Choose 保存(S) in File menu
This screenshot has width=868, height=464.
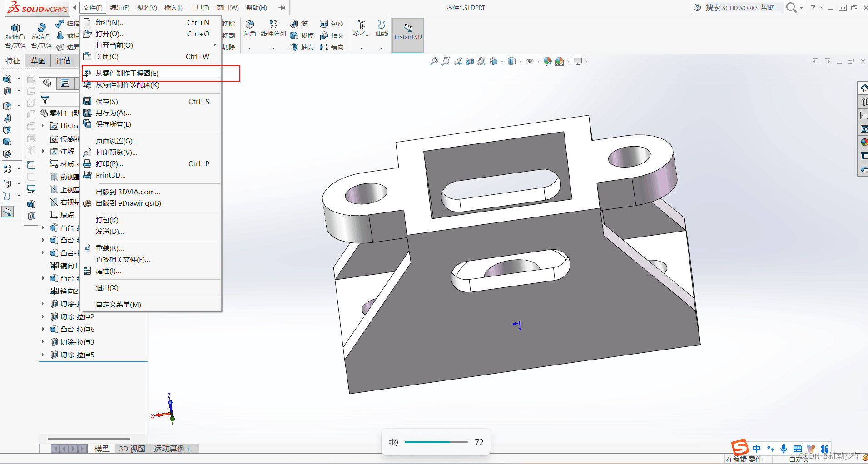[151, 101]
